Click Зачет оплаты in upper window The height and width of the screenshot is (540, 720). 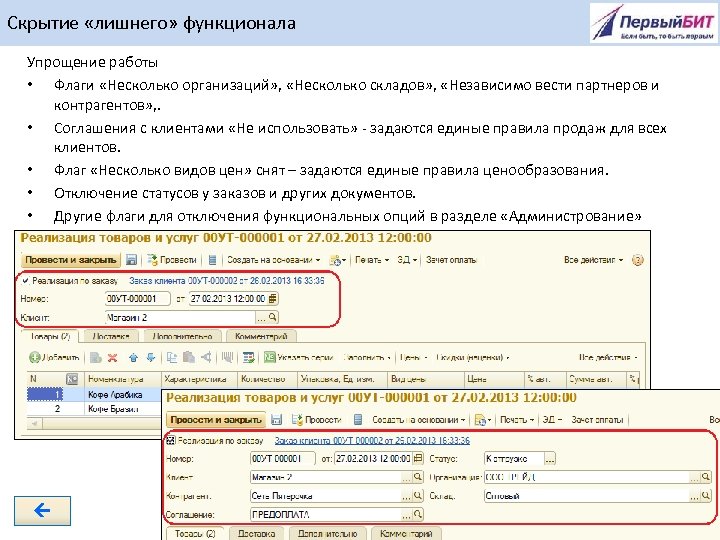pos(450,260)
